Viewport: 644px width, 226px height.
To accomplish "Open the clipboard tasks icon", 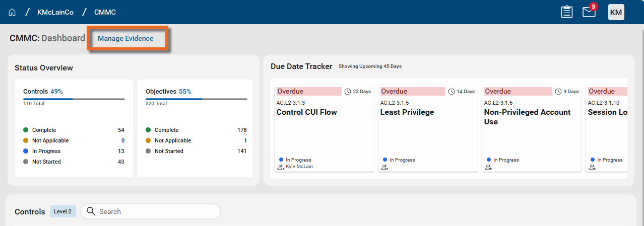I will coord(567,12).
